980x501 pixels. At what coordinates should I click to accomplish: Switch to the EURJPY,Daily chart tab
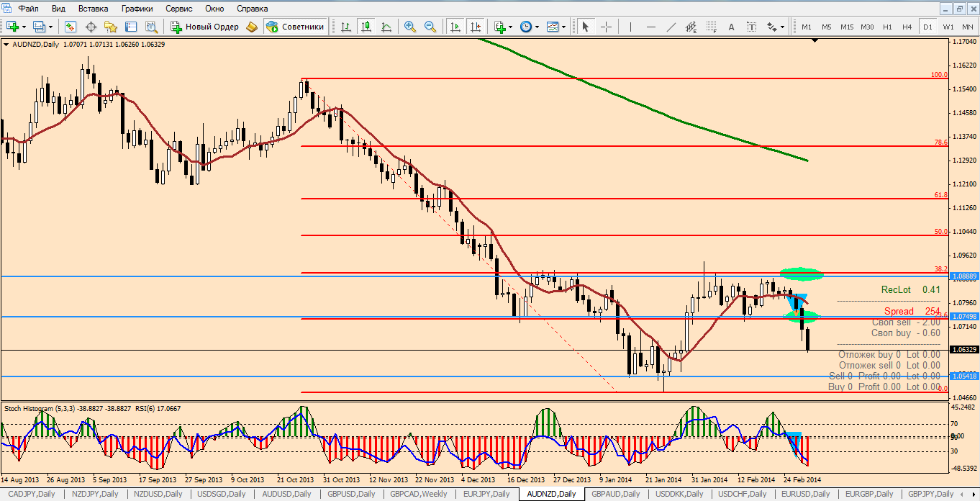pos(486,494)
